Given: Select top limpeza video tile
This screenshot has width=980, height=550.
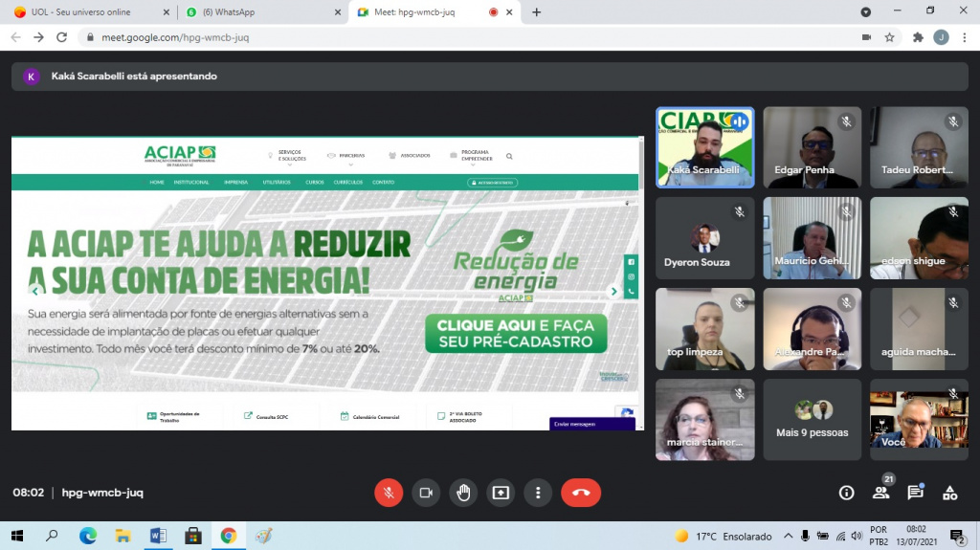Looking at the screenshot, I should [705, 329].
